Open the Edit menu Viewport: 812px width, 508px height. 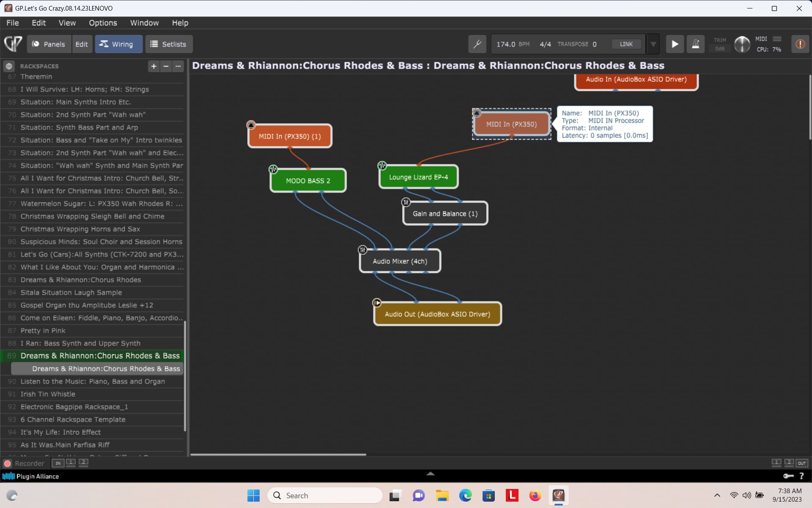point(38,23)
